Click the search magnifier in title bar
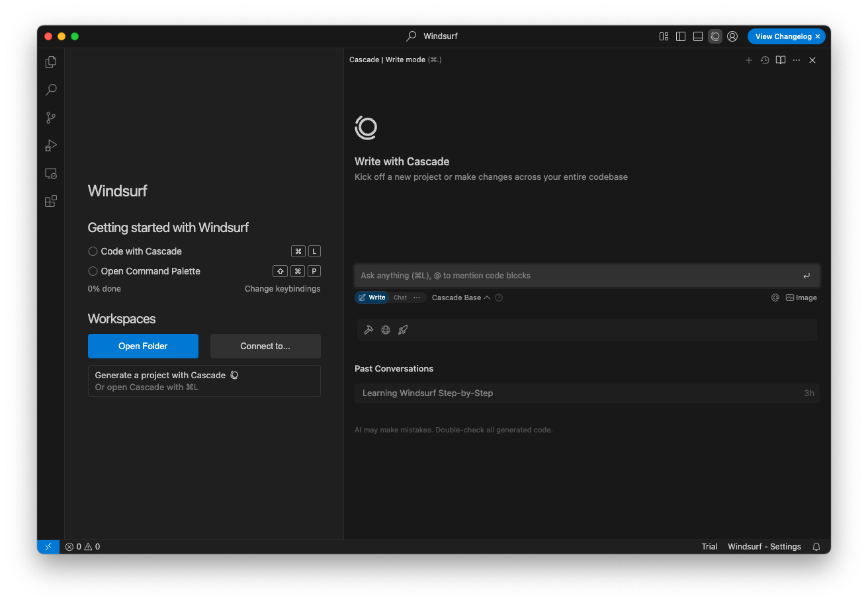The height and width of the screenshot is (603, 868). coord(412,36)
